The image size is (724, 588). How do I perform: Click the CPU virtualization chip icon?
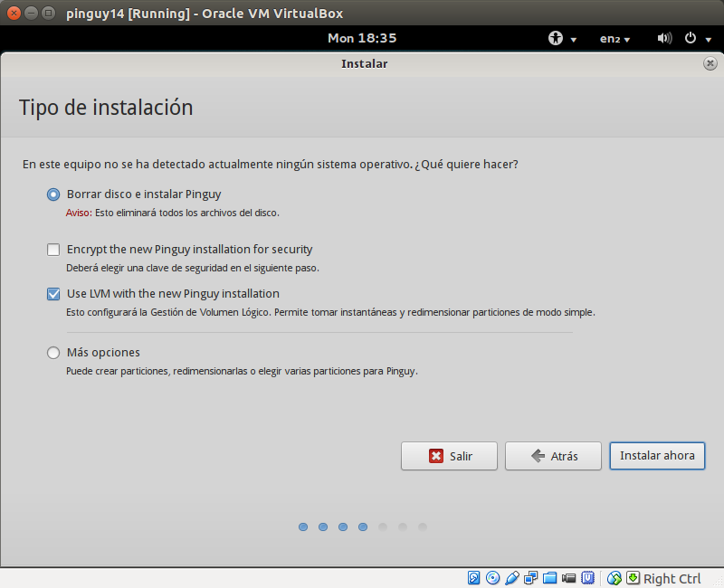pyautogui.click(x=587, y=578)
